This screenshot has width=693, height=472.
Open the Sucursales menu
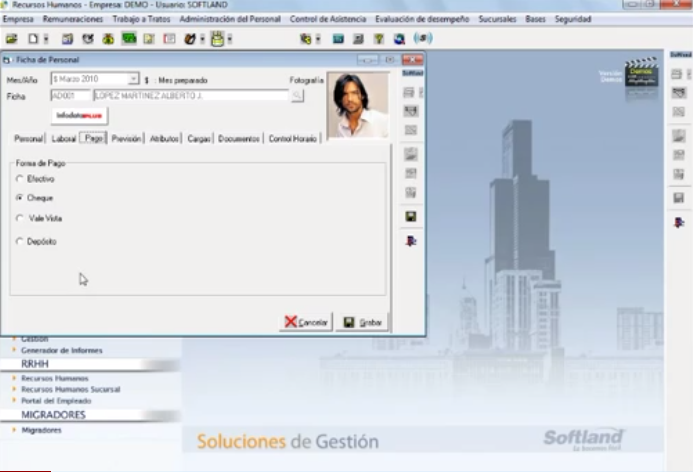coord(497,19)
